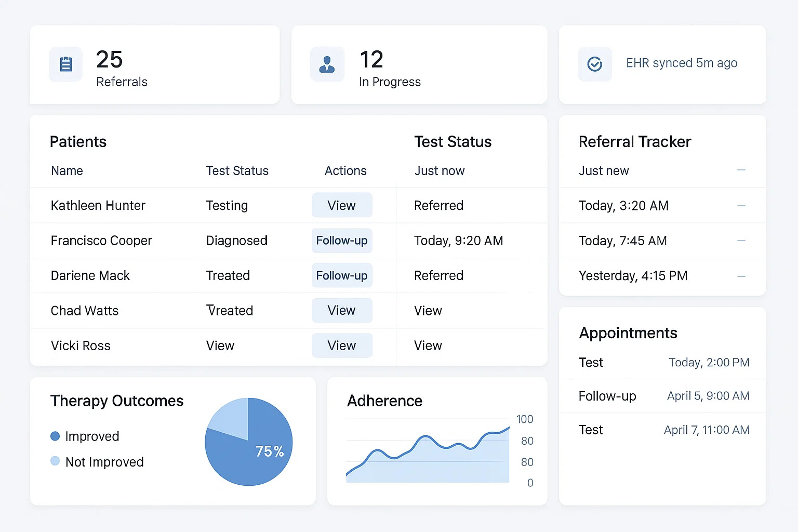Click the Referral Tracker title

(635, 141)
